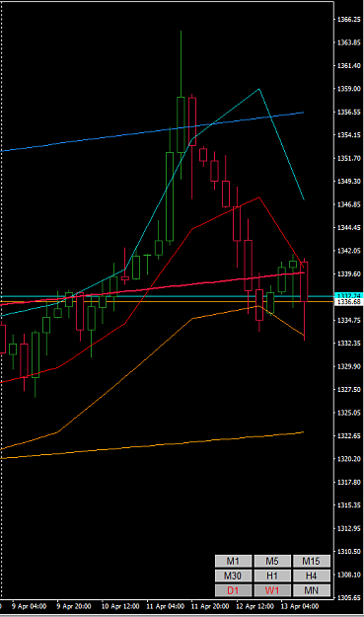Select price label 1342.05
The height and width of the screenshot is (617, 364).
(349, 251)
